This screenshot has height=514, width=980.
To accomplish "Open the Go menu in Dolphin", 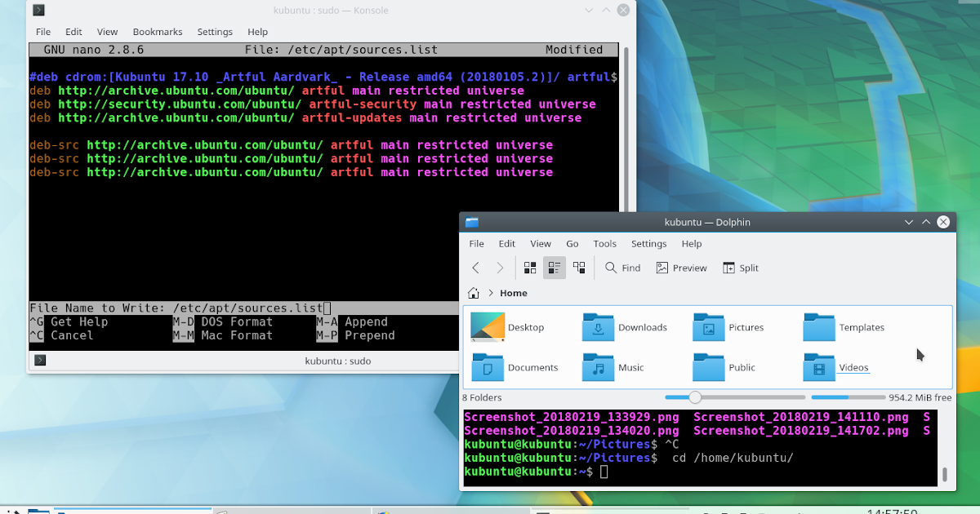I will 572,243.
